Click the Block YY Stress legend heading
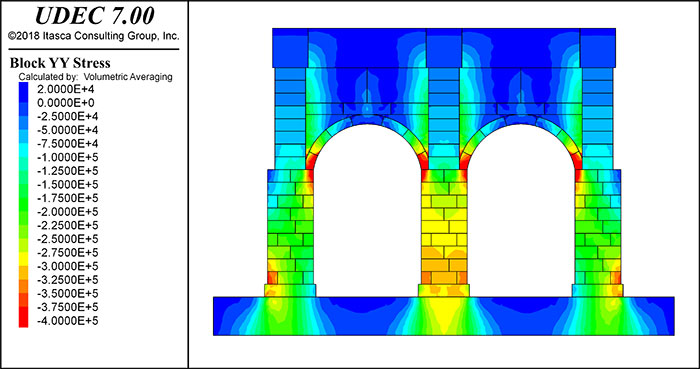This screenshot has height=369, width=700. [x=60, y=62]
